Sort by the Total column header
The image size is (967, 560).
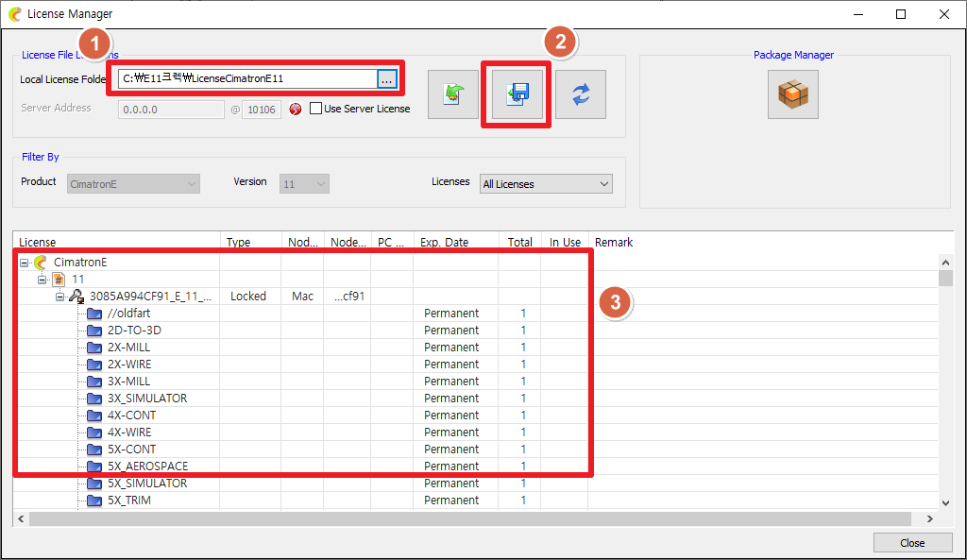coord(520,242)
